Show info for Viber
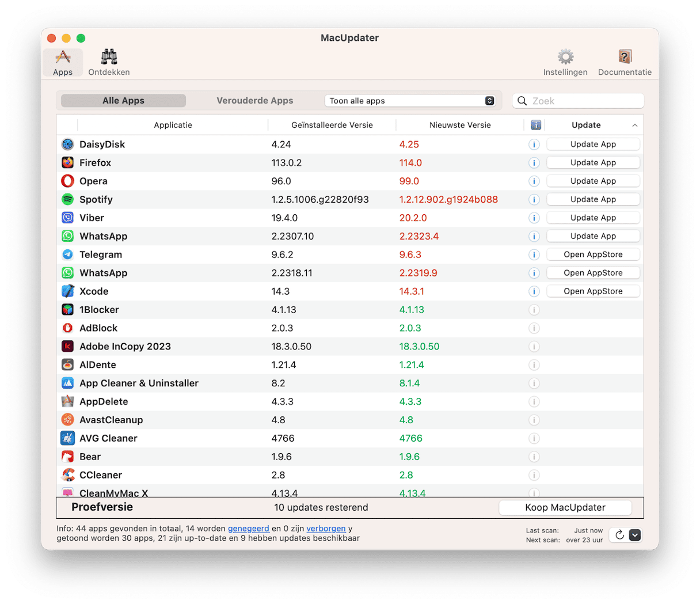Image resolution: width=700 pixels, height=604 pixels. click(534, 218)
